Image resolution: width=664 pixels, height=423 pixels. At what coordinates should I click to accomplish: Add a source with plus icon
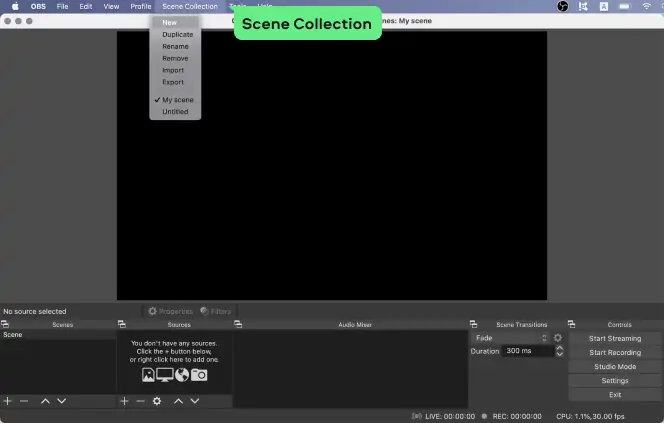point(124,401)
